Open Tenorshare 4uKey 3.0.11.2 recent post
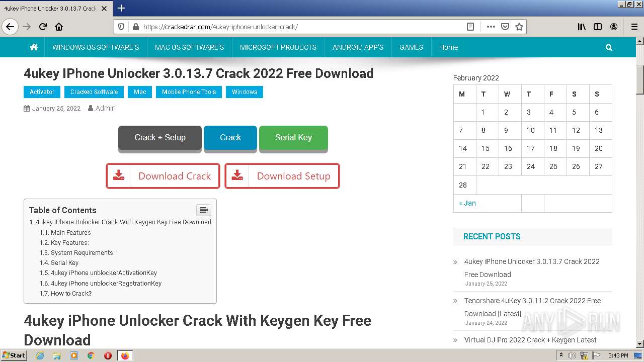This screenshot has height=362, width=644. click(532, 307)
